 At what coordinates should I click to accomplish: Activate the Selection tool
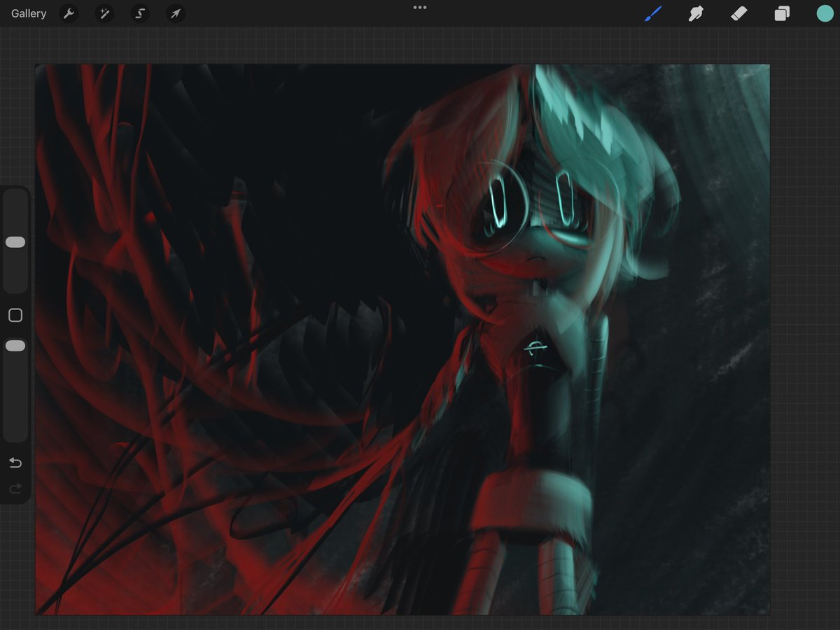click(x=140, y=13)
